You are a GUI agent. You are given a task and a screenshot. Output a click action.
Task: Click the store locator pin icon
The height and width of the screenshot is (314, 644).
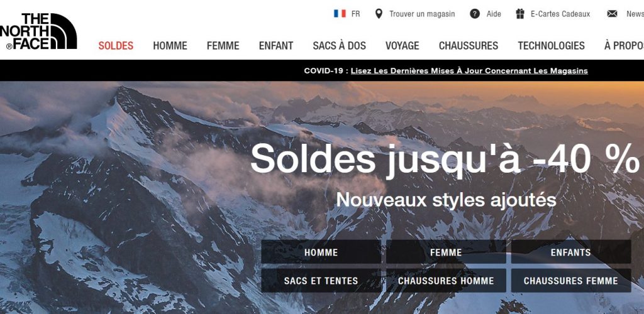[379, 14]
